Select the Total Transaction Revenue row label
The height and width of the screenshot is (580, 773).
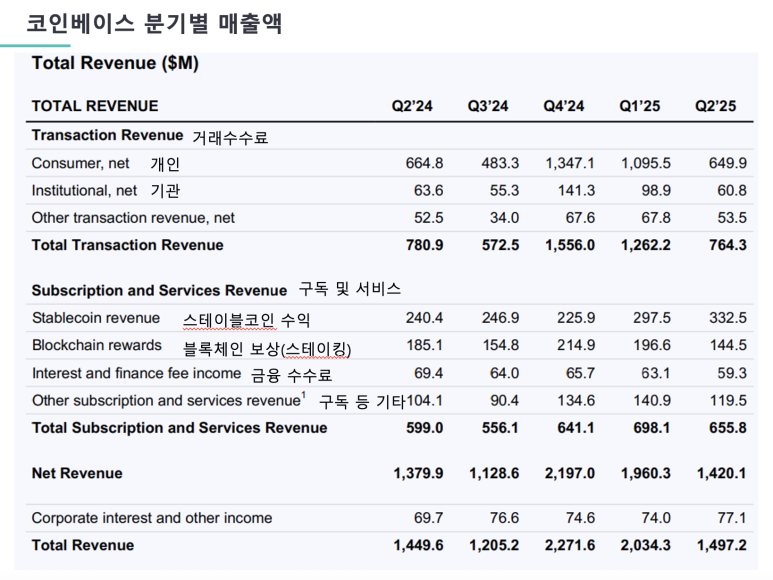127,245
